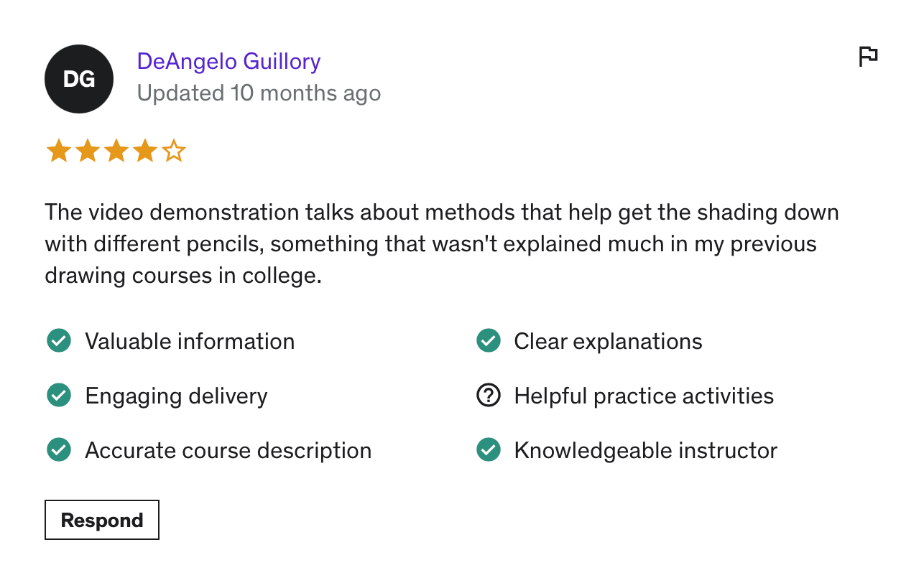Click the 'Valuable information' label
Image resolution: width=924 pixels, height=583 pixels.
190,342
